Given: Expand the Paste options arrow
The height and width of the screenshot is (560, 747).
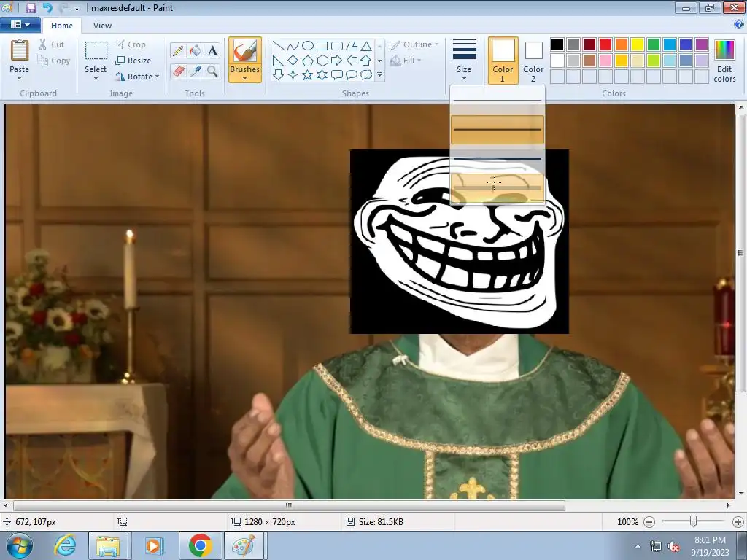Looking at the screenshot, I should (x=19, y=79).
